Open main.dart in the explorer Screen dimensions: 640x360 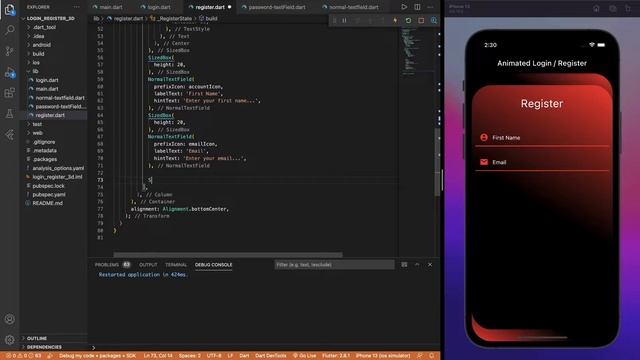[47, 89]
